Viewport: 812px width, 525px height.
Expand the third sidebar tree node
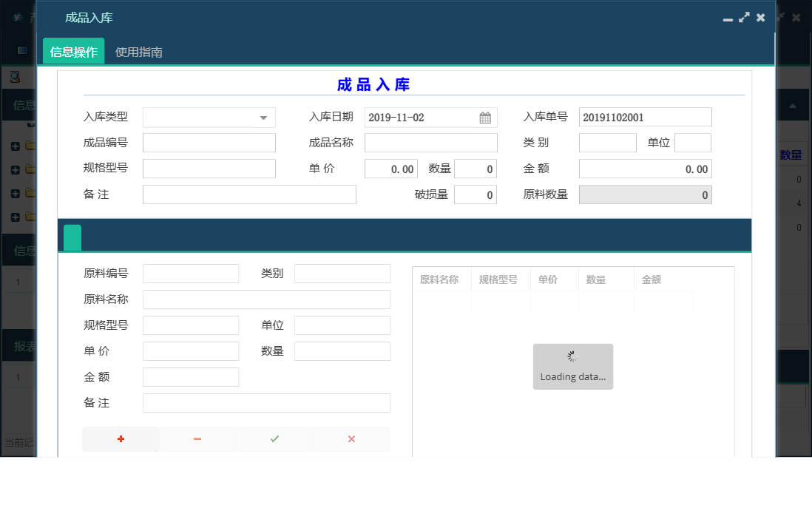click(15, 192)
